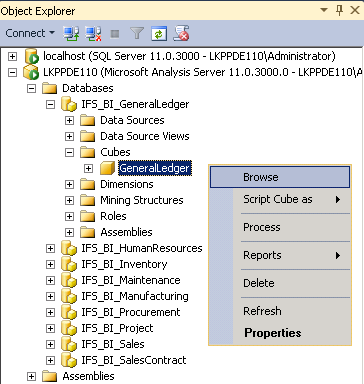Click the Connect Object Explorer toolbar icon

[71, 33]
